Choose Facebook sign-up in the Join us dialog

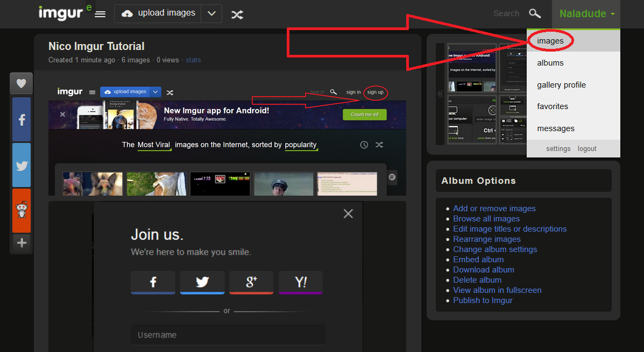pyautogui.click(x=153, y=282)
